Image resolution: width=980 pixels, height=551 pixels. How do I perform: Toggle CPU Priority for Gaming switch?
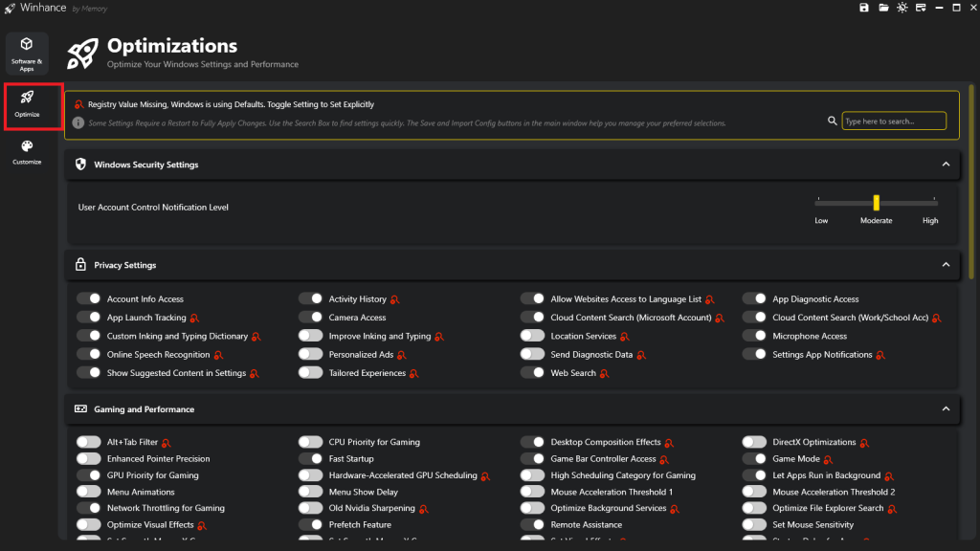click(311, 442)
